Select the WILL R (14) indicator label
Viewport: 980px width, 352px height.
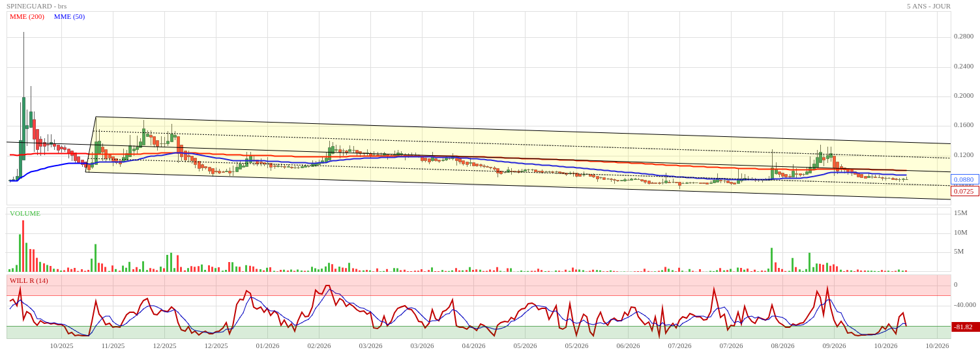point(29,280)
